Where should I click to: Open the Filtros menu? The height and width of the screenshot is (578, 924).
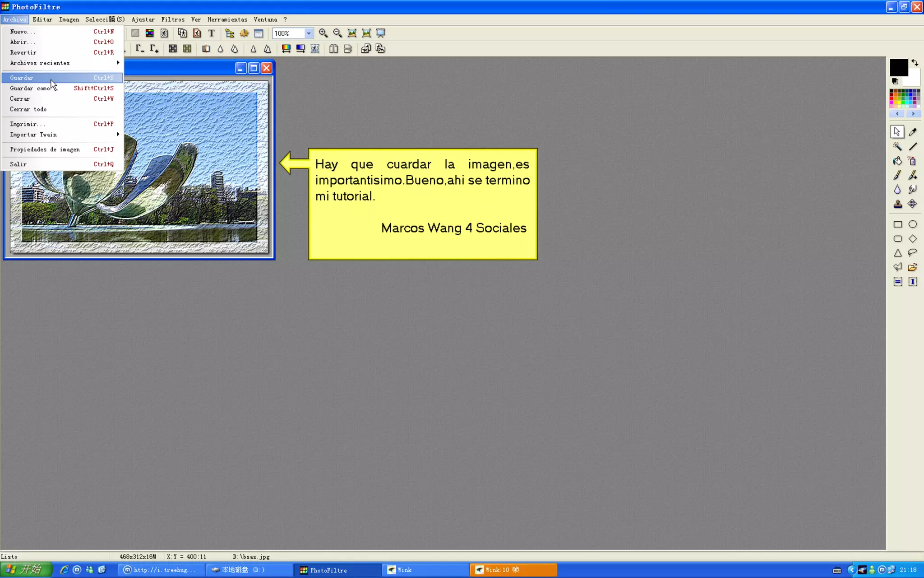(x=173, y=19)
